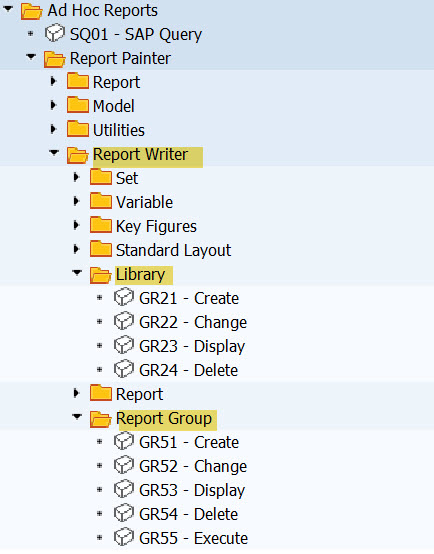Collapse the Report Writer node arrow
434x554 pixels.
54,153
